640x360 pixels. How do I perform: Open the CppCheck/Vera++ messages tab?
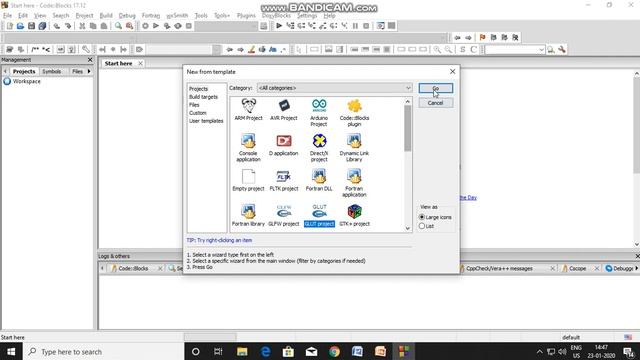499,268
